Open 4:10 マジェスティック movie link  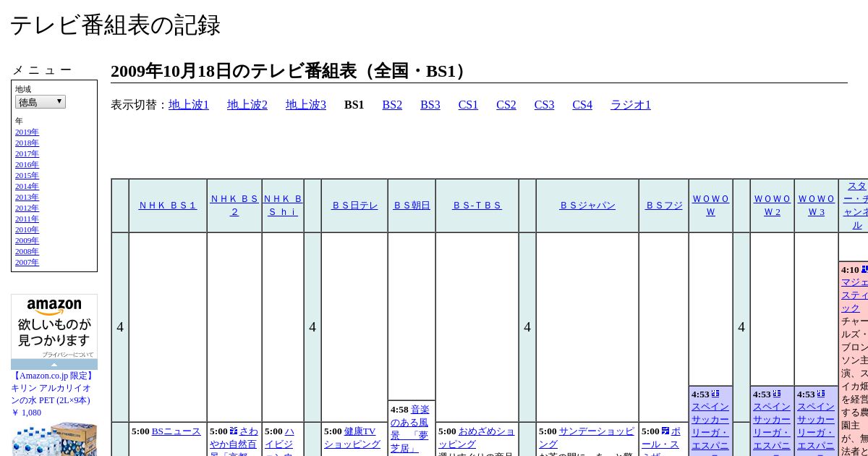coord(855,295)
